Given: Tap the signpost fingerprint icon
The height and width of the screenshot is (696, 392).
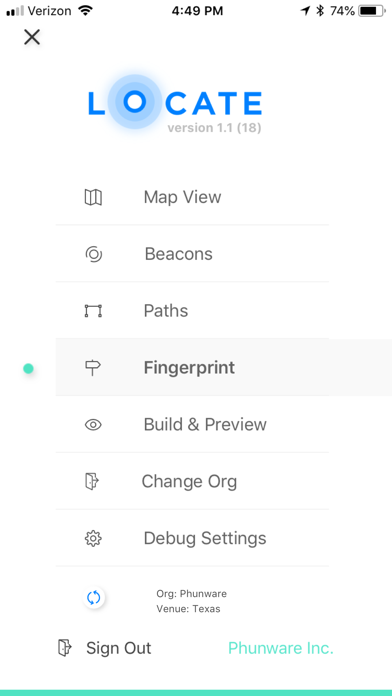Looking at the screenshot, I should click(x=93, y=368).
